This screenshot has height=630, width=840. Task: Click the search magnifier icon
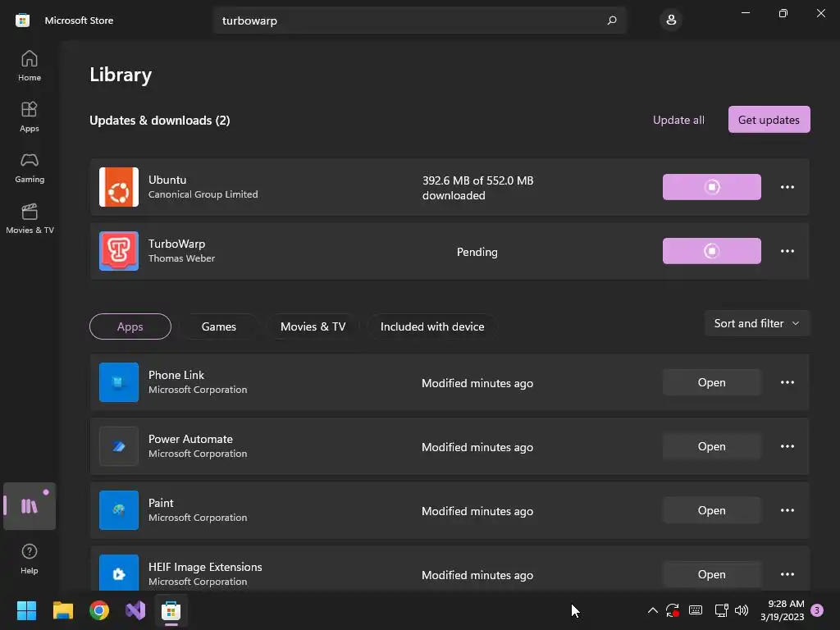coord(611,21)
